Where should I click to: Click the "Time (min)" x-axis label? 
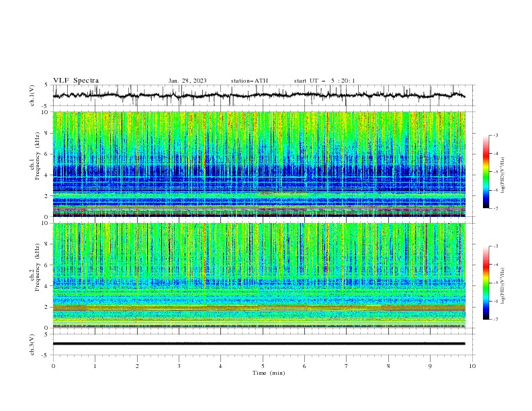pos(269,373)
